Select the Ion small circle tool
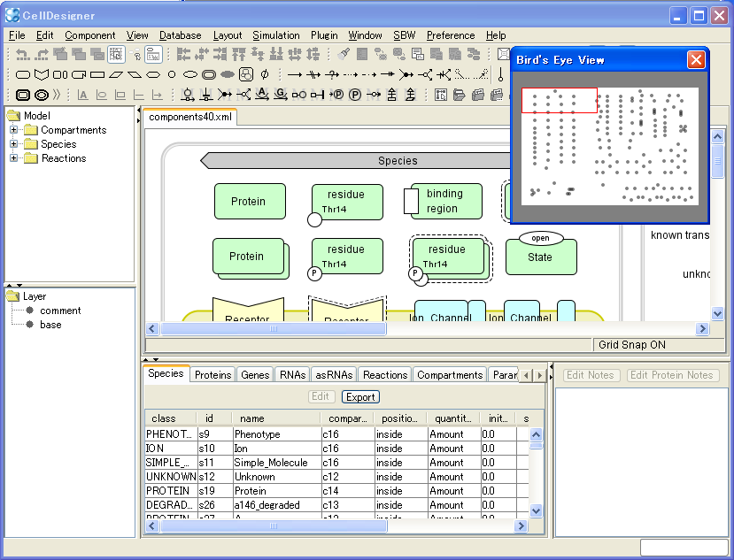Image resolution: width=734 pixels, height=560 pixels. [172, 74]
